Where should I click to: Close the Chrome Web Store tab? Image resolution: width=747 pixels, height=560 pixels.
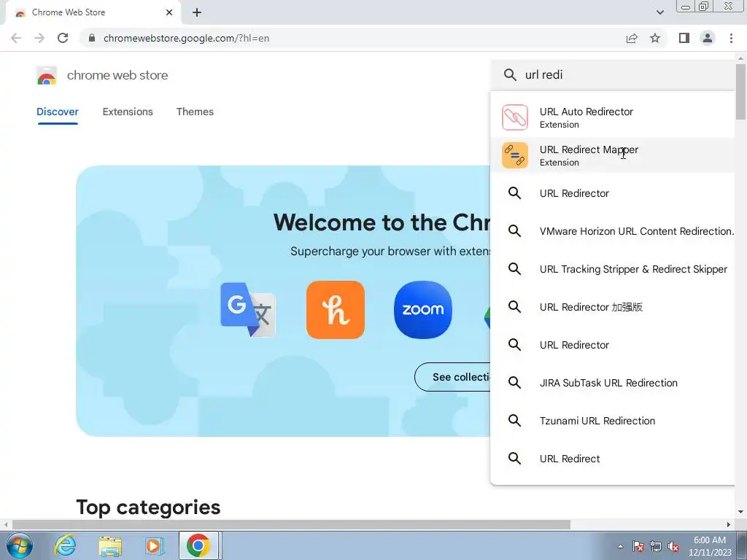(169, 12)
